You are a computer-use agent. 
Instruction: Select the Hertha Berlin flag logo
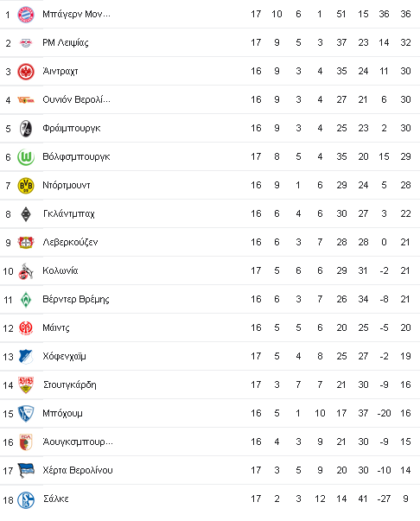(26, 471)
